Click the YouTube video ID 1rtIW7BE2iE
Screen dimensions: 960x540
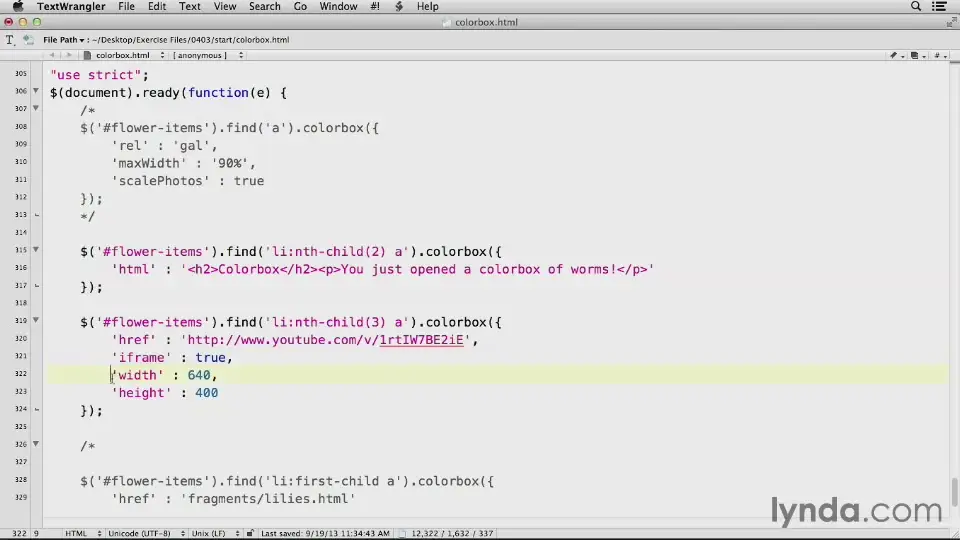[421, 340]
